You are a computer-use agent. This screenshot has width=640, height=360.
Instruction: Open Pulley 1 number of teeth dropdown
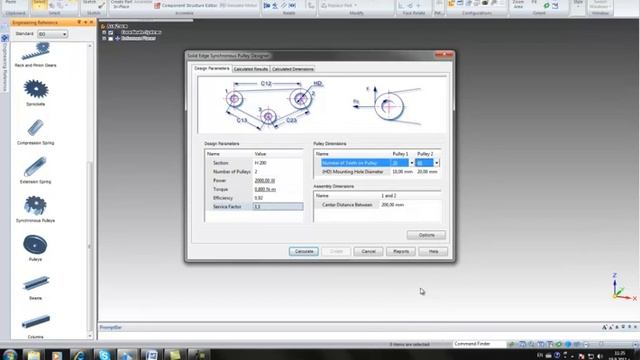coord(411,163)
